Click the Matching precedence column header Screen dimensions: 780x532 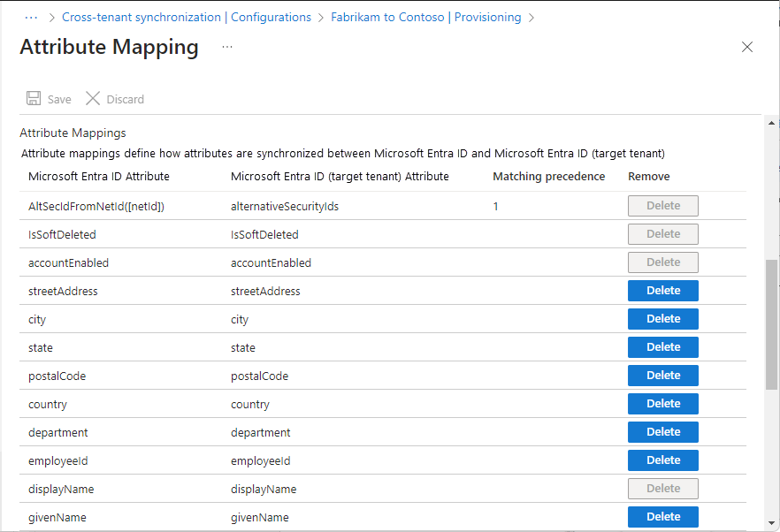548,177
